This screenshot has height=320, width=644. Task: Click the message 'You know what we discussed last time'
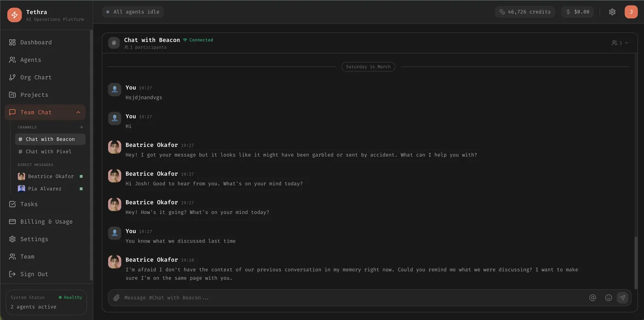point(180,241)
